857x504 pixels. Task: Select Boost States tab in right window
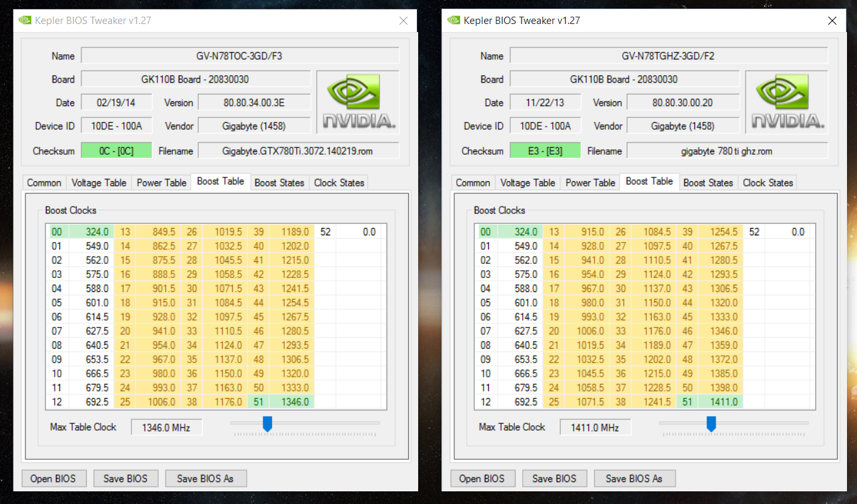(x=708, y=183)
